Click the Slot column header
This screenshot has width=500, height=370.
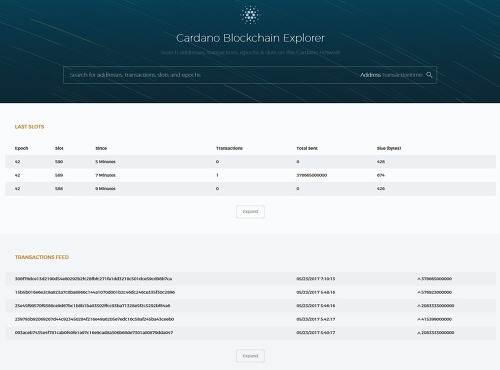[59, 148]
